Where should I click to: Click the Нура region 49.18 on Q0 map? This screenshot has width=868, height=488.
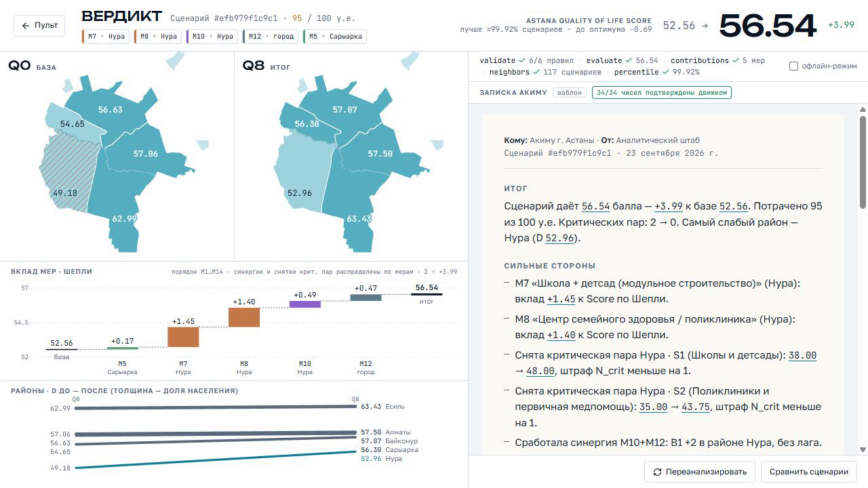coord(65,193)
